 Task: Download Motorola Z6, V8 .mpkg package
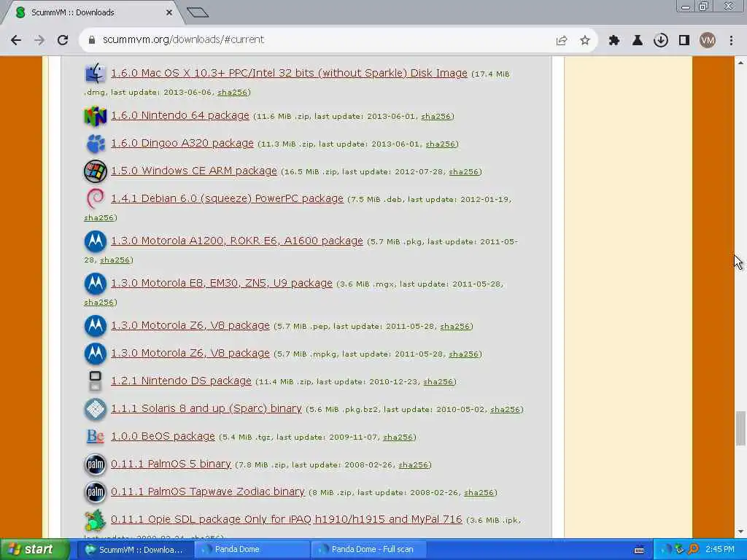[190, 354]
